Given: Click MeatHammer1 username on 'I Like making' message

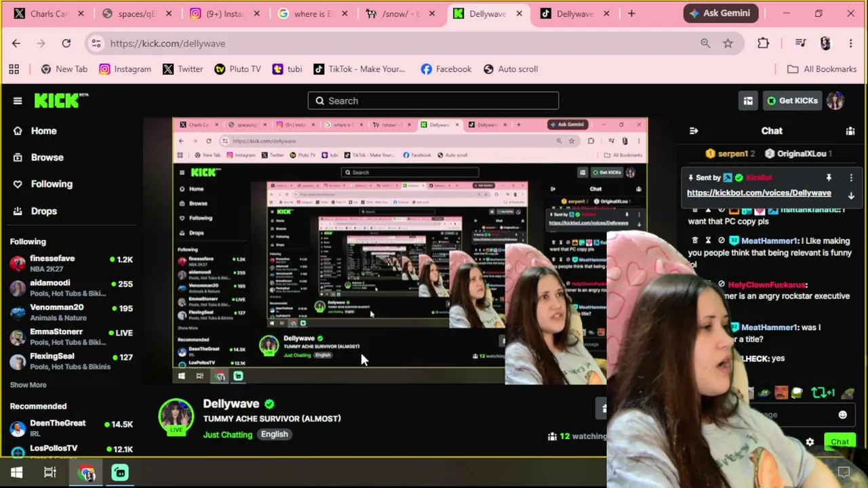Looking at the screenshot, I should point(769,241).
